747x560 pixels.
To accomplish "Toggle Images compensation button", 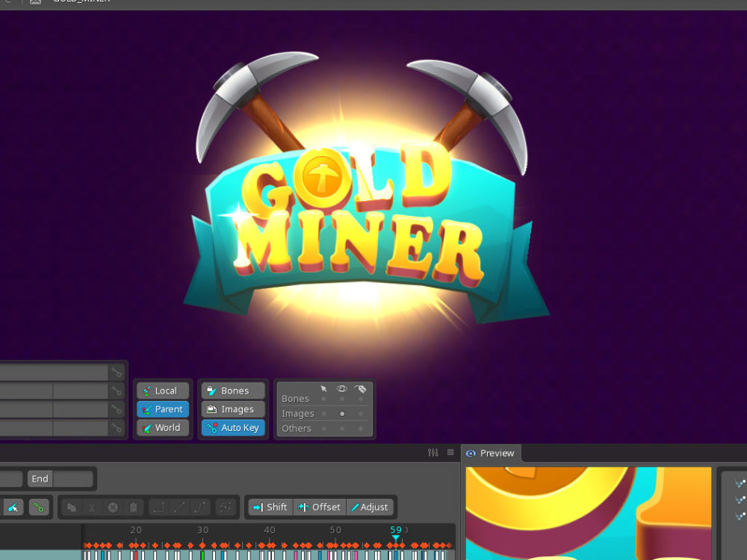I will [233, 409].
